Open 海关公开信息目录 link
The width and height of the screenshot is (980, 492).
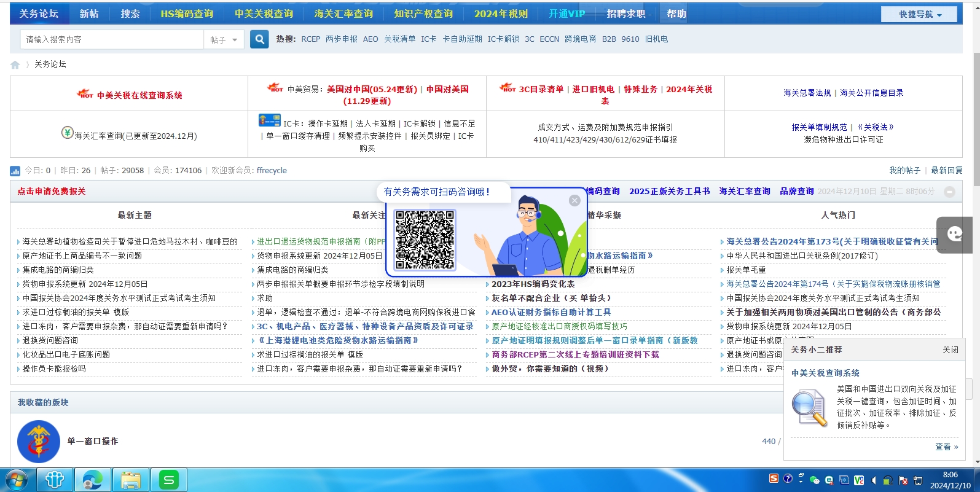pos(872,93)
